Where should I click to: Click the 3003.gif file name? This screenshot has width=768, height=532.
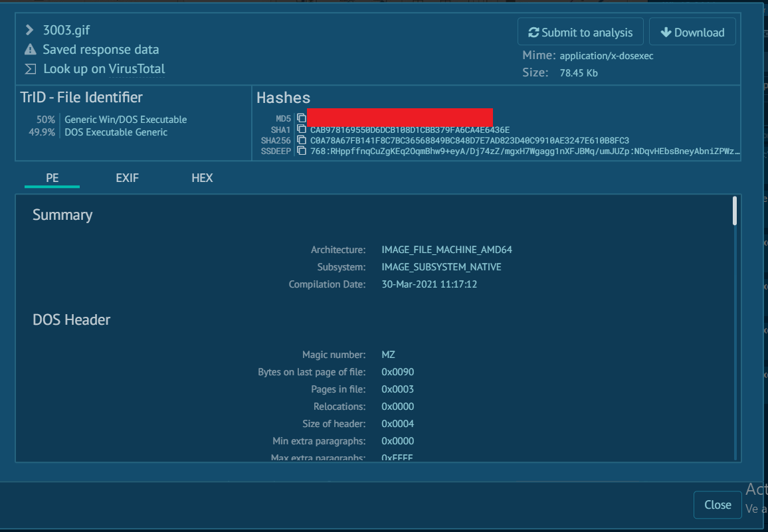click(66, 30)
